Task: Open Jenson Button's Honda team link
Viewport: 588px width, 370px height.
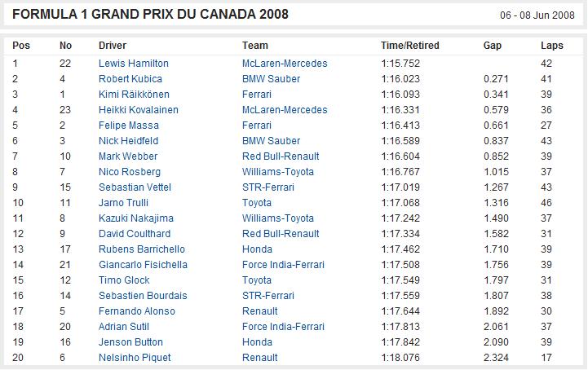Action: (x=257, y=342)
